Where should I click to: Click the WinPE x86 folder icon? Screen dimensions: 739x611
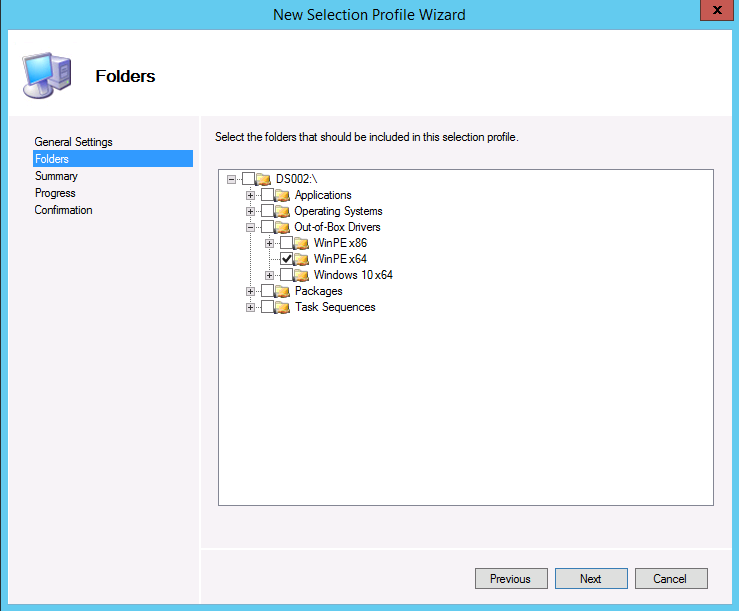click(x=302, y=243)
